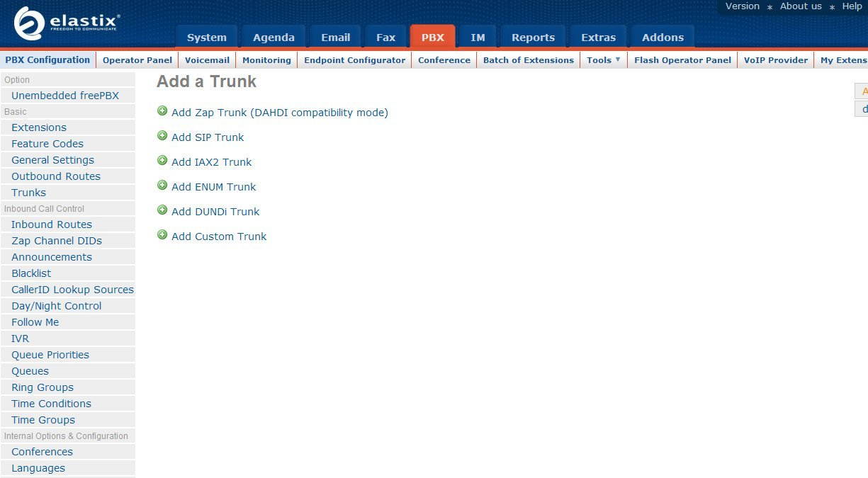The width and height of the screenshot is (868, 478).
Task: Open the About us page
Action: click(x=801, y=6)
